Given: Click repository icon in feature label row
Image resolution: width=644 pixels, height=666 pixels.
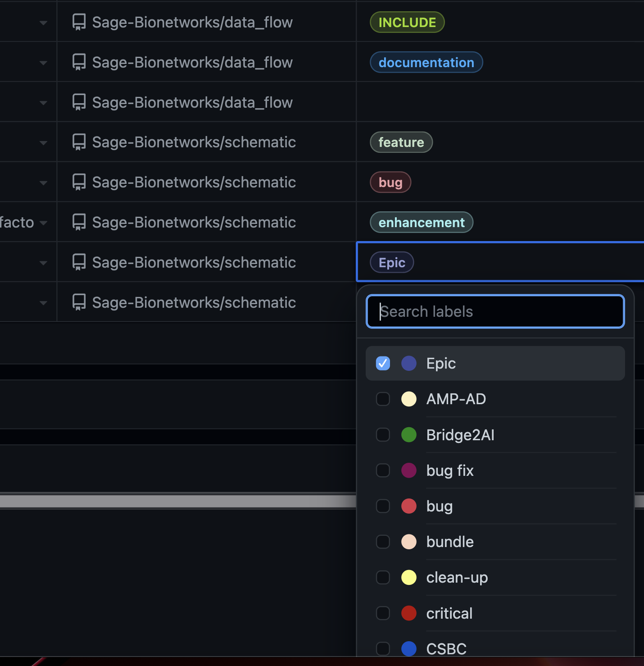Looking at the screenshot, I should pyautogui.click(x=79, y=142).
